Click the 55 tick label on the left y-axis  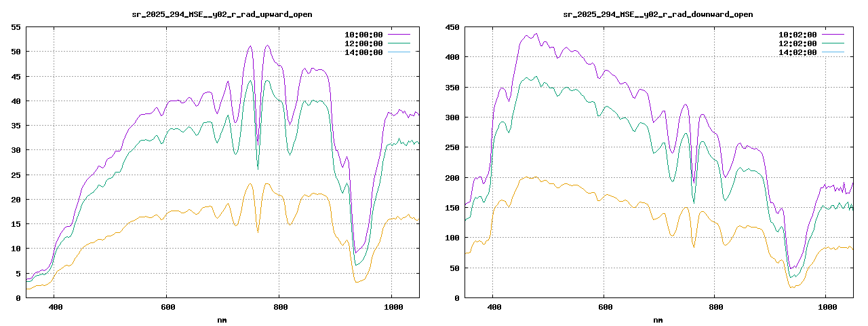tap(15, 27)
